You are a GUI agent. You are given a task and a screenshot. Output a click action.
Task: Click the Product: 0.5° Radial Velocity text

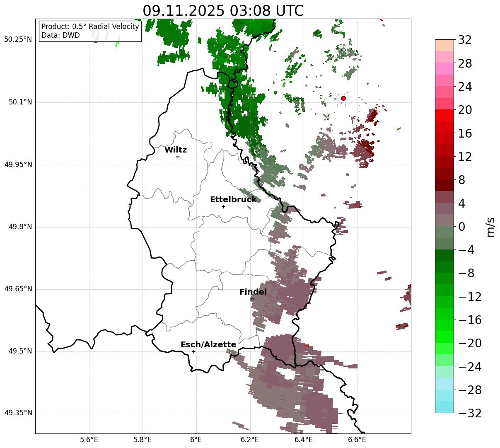[x=90, y=27]
